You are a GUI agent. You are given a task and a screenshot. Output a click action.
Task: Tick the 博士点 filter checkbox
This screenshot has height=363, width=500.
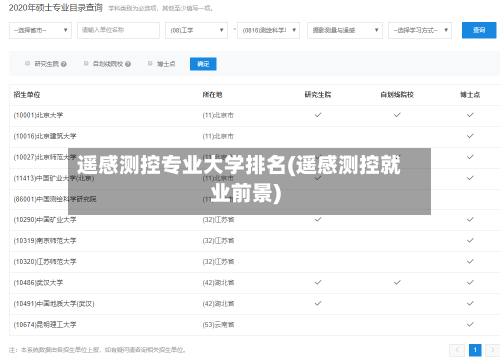[x=150, y=63]
